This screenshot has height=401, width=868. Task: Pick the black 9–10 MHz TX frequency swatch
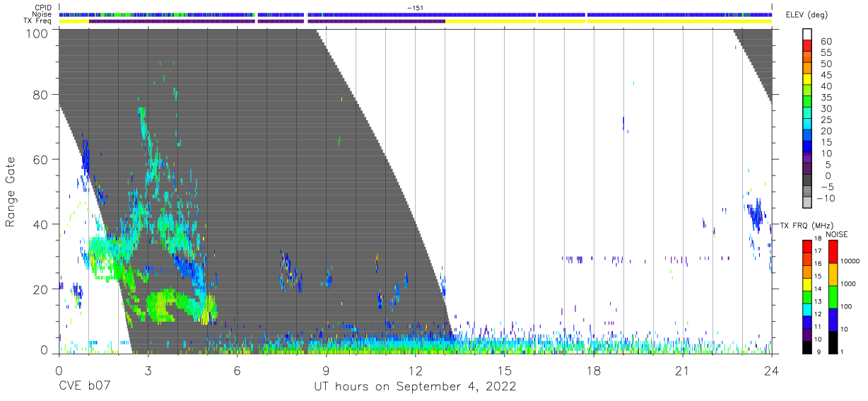[x=807, y=347]
